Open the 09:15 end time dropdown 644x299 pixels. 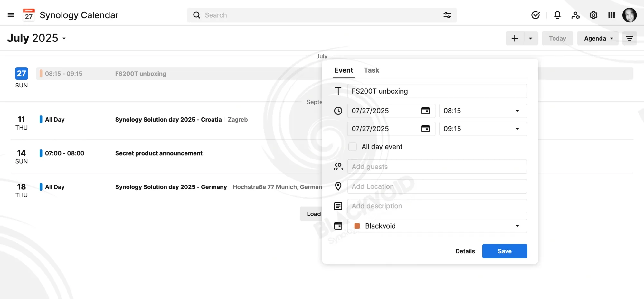click(483, 129)
